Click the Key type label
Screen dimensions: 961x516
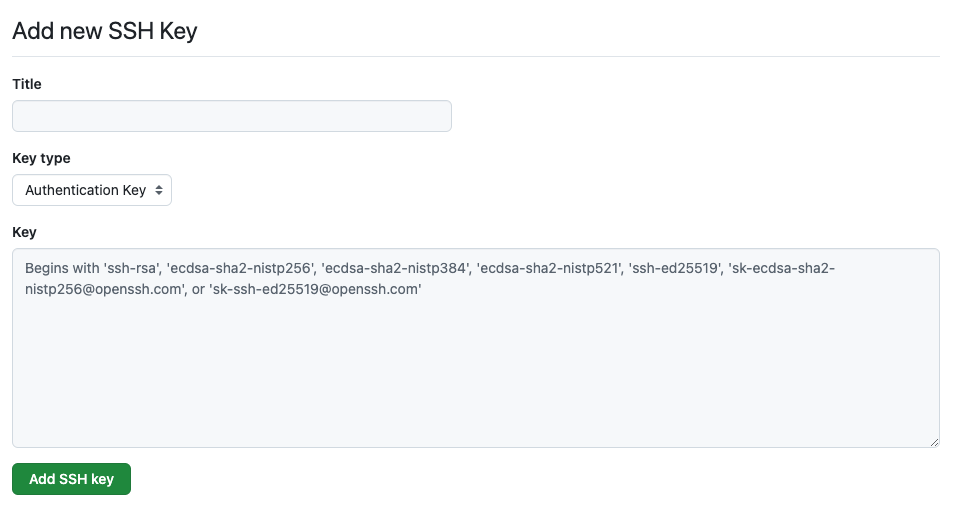pos(41,158)
